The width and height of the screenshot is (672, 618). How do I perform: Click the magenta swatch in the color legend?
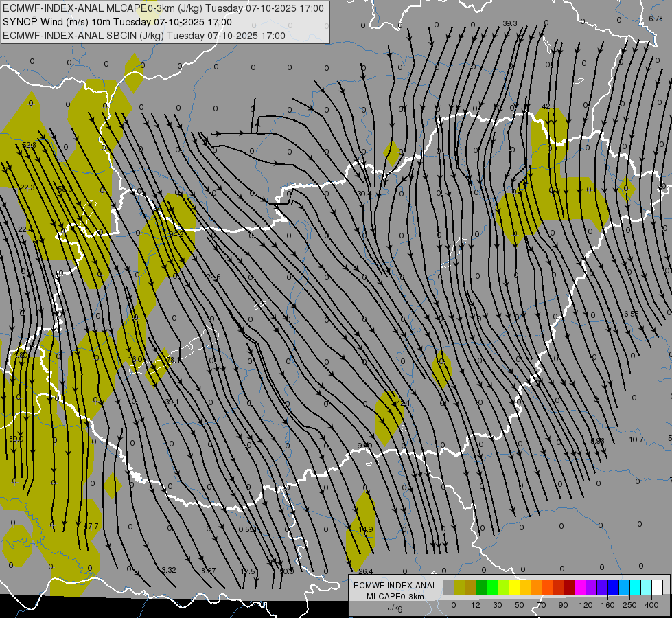click(580, 587)
